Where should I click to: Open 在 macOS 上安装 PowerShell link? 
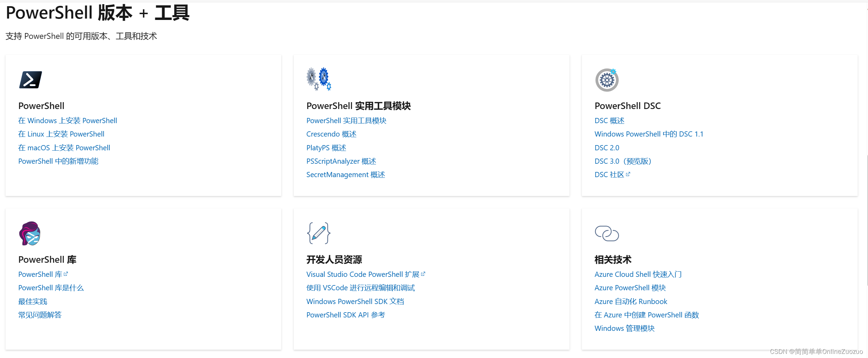click(64, 148)
